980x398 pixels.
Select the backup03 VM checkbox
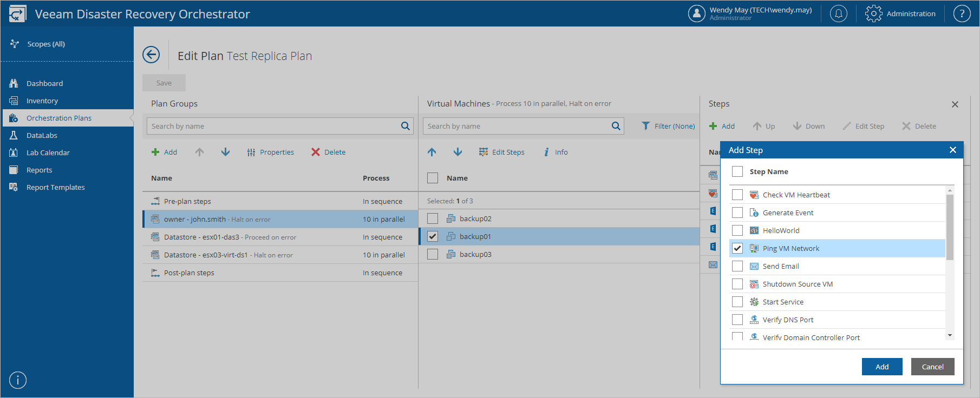(433, 254)
